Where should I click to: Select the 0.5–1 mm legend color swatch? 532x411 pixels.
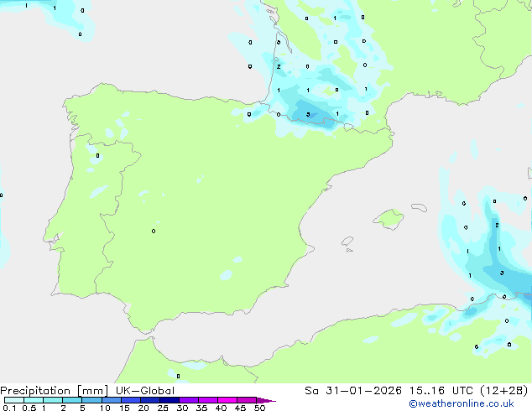[x=34, y=400]
